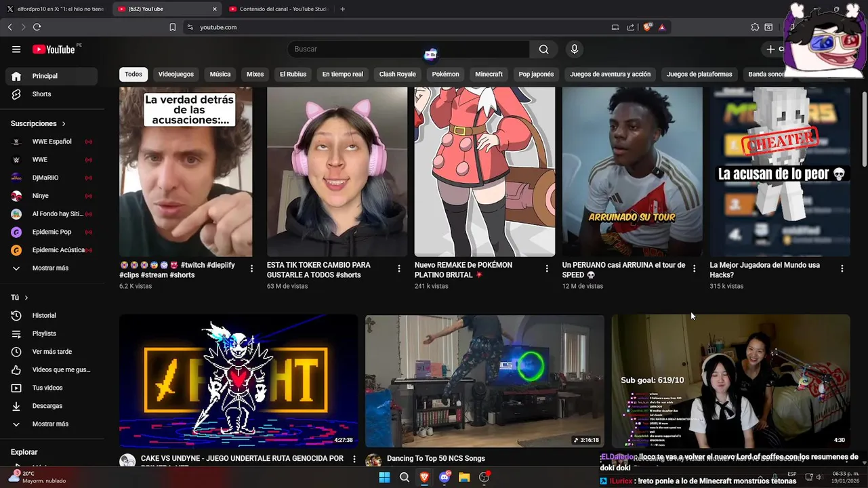Image resolution: width=868 pixels, height=488 pixels.
Task: Select the Todos filter chip
Action: coord(133,74)
